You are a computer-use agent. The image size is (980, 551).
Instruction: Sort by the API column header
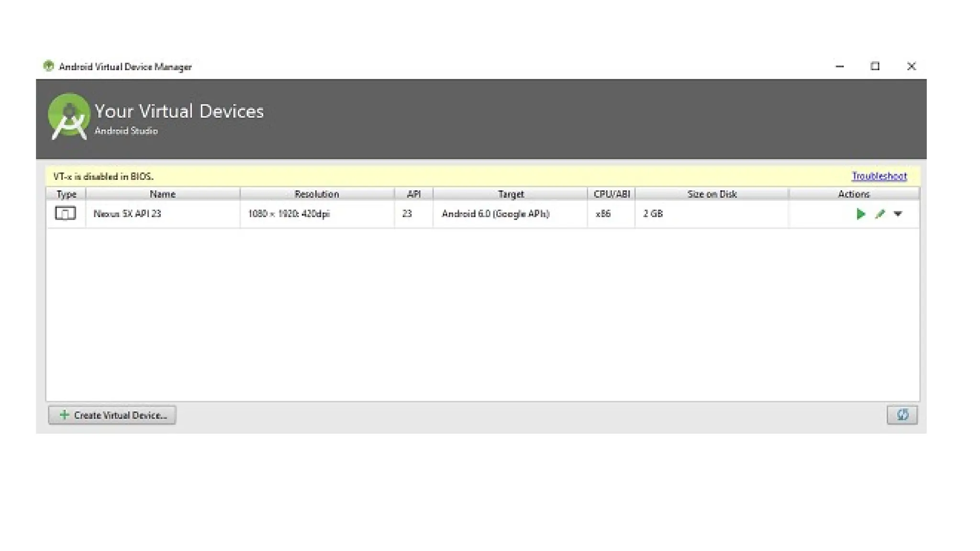pyautogui.click(x=413, y=194)
